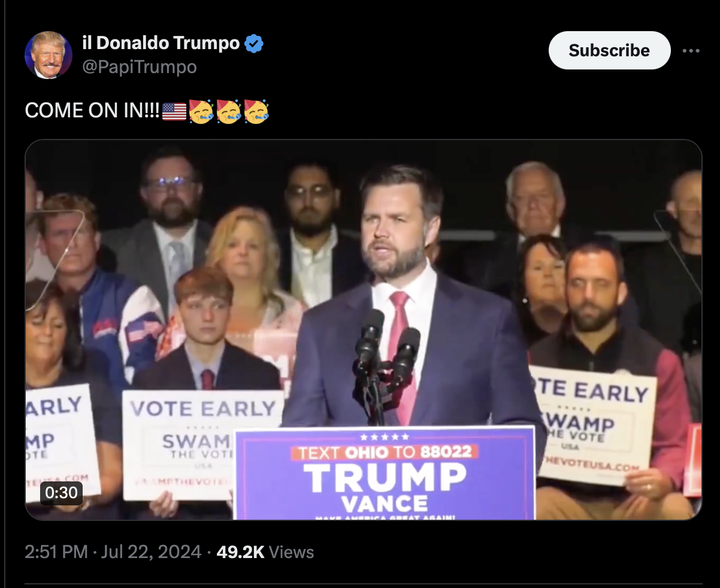Click the 0:30 video duration badge
The width and height of the screenshot is (720, 588).
pyautogui.click(x=61, y=492)
